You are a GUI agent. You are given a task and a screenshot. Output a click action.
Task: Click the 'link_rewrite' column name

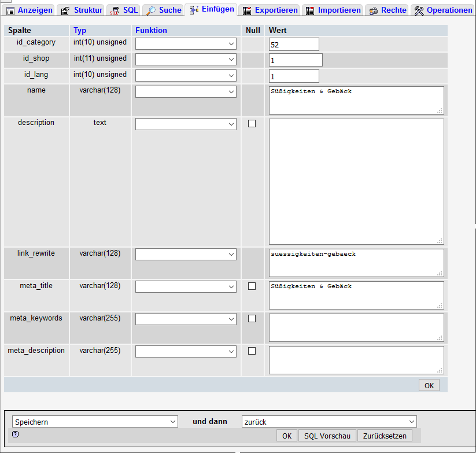[x=36, y=253]
